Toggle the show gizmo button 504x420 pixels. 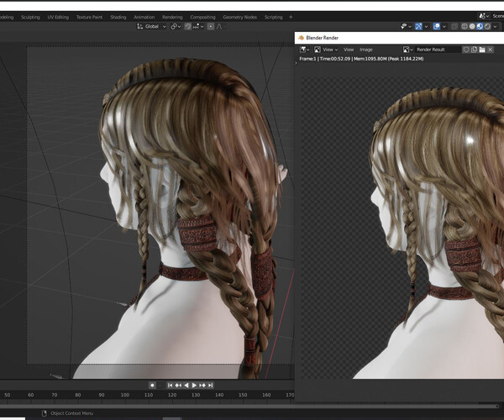(418, 26)
